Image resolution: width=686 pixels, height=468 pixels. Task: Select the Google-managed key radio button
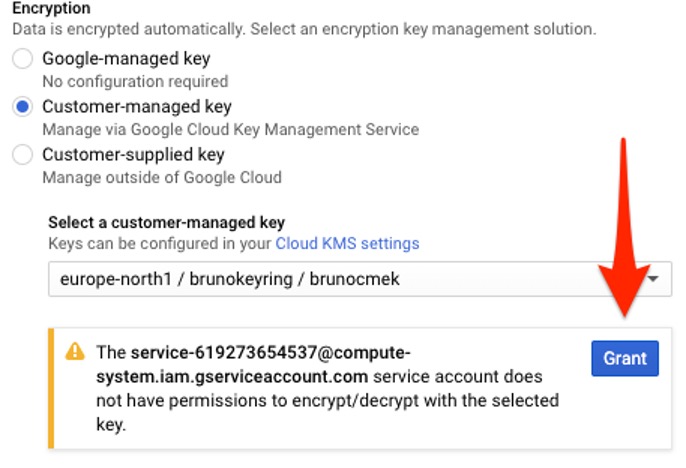22,59
